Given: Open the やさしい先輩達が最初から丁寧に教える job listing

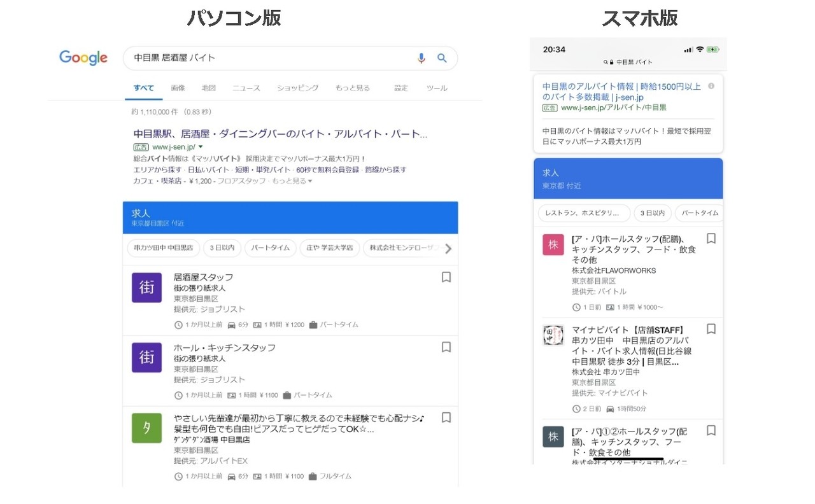Looking at the screenshot, I should (299, 423).
